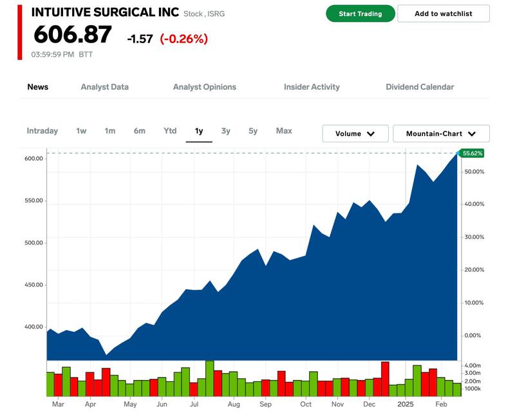This screenshot has width=515, height=420.
Task: Select the Intraday time range
Action: coord(42,131)
